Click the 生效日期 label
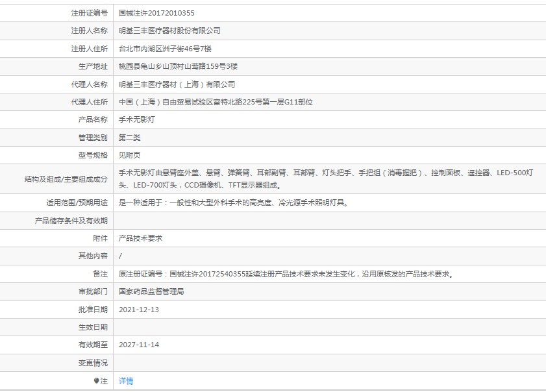The height and width of the screenshot is (392, 546). [93, 327]
